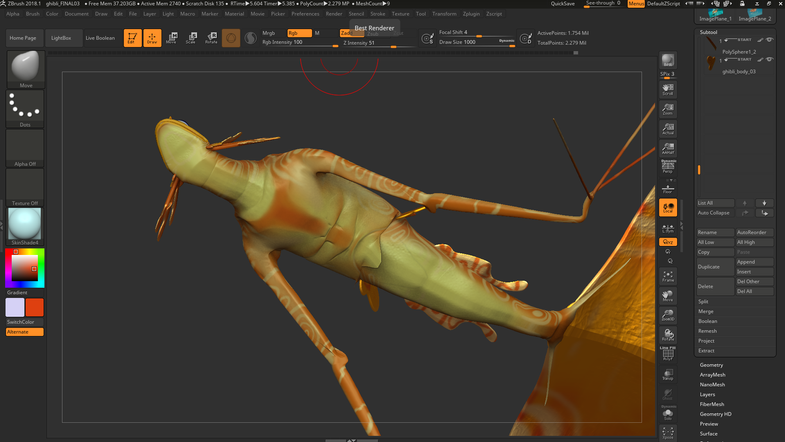Image resolution: width=785 pixels, height=442 pixels.
Task: Expand the Surface subpalette
Action: pyautogui.click(x=708, y=433)
